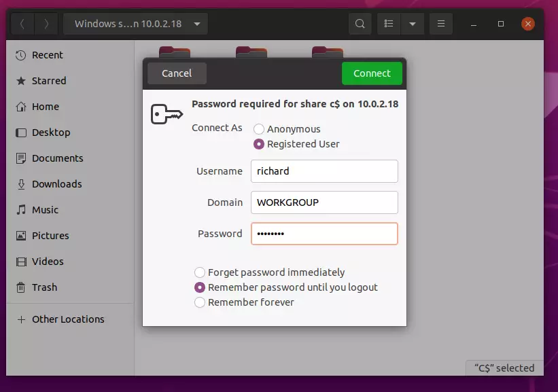Screen dimensions: 558x392
Task: Click the Username field containing richard
Action: (324, 171)
